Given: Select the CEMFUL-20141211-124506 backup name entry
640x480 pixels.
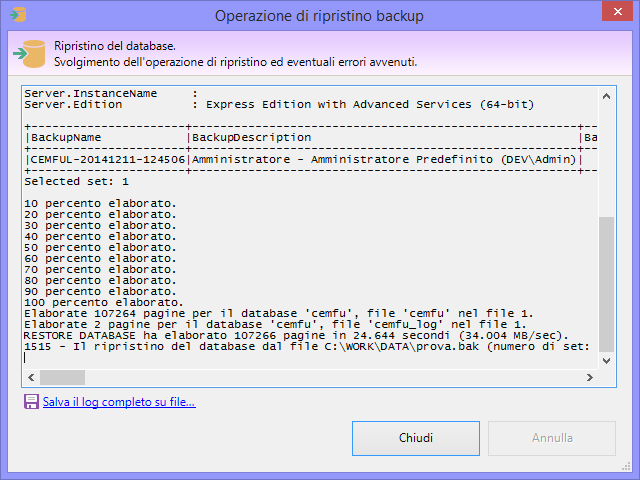Looking at the screenshot, I should 108,159.
